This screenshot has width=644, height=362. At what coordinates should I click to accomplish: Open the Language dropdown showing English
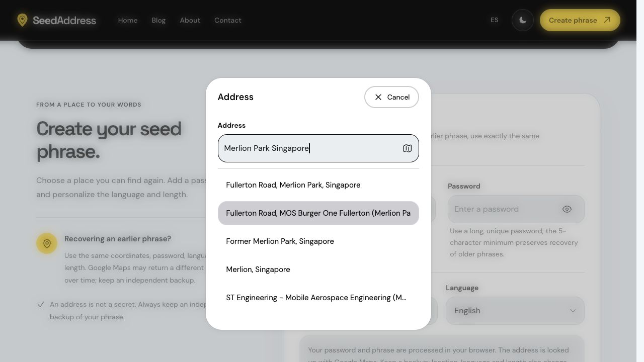click(515, 311)
